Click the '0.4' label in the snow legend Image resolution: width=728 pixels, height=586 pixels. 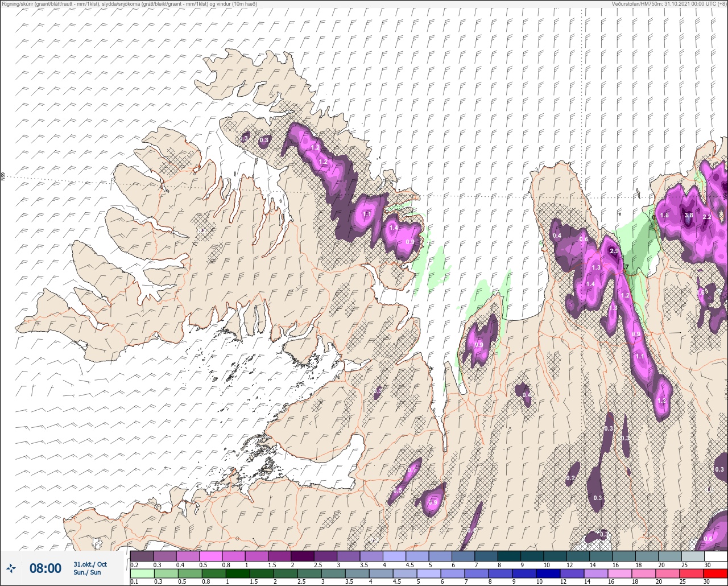[180, 565]
